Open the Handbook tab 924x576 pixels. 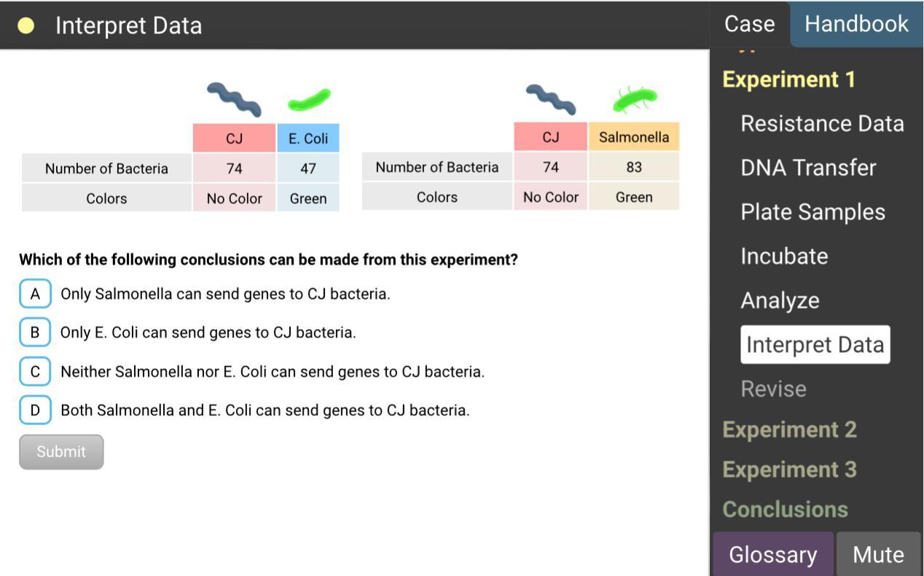[x=856, y=24]
